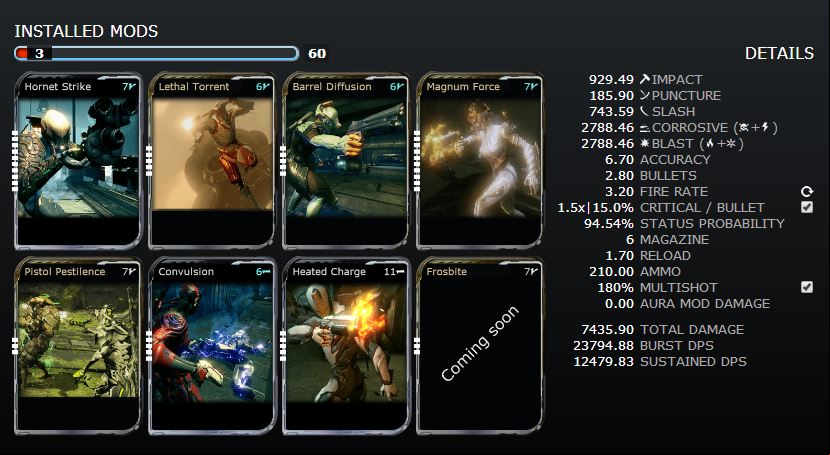Screen dimensions: 830x455
Task: Click the Puncture damage icon
Action: [x=644, y=95]
